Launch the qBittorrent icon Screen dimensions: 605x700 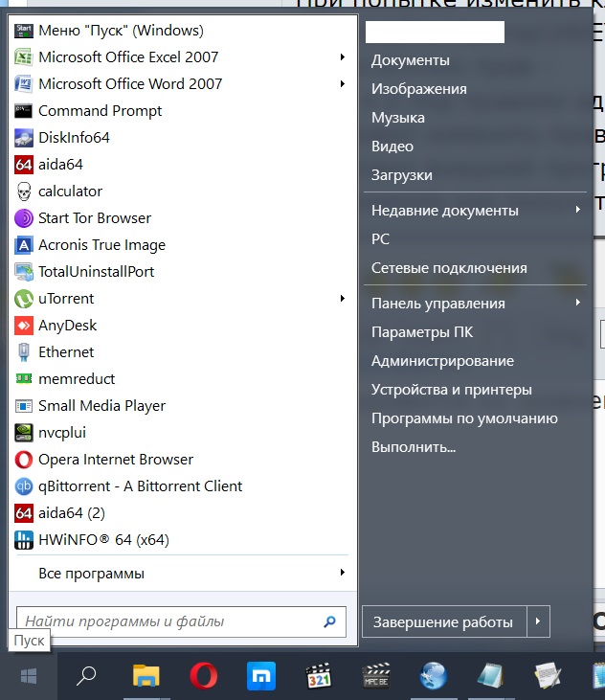pos(24,486)
